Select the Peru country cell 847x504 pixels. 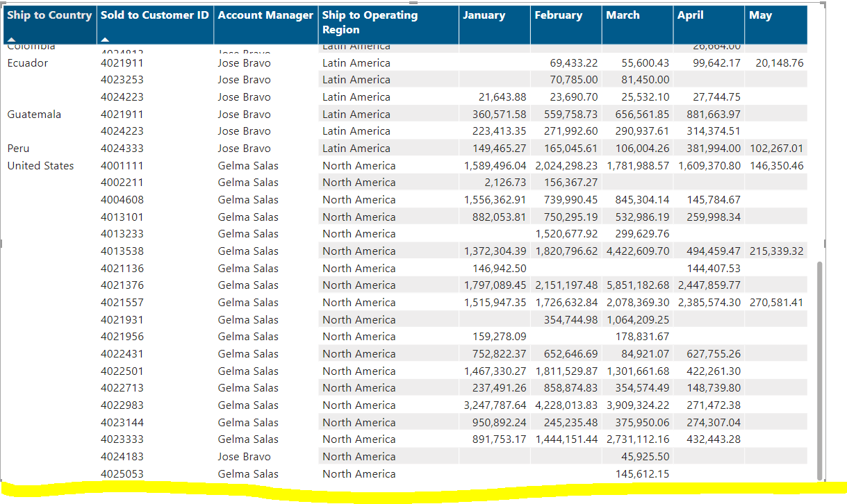pyautogui.click(x=18, y=149)
